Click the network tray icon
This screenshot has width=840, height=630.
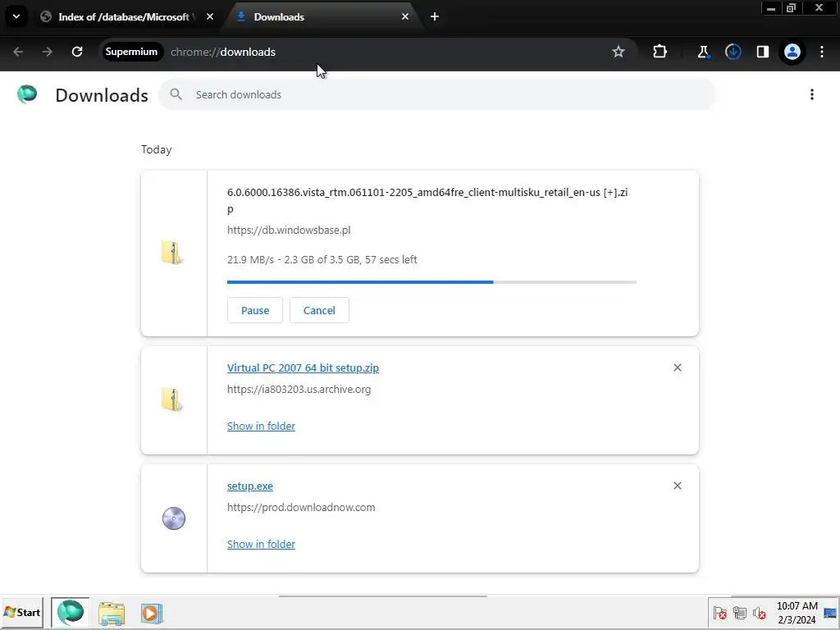click(740, 613)
